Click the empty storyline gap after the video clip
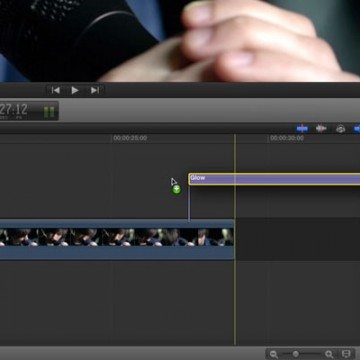The width and height of the screenshot is (360, 360). pos(297,239)
